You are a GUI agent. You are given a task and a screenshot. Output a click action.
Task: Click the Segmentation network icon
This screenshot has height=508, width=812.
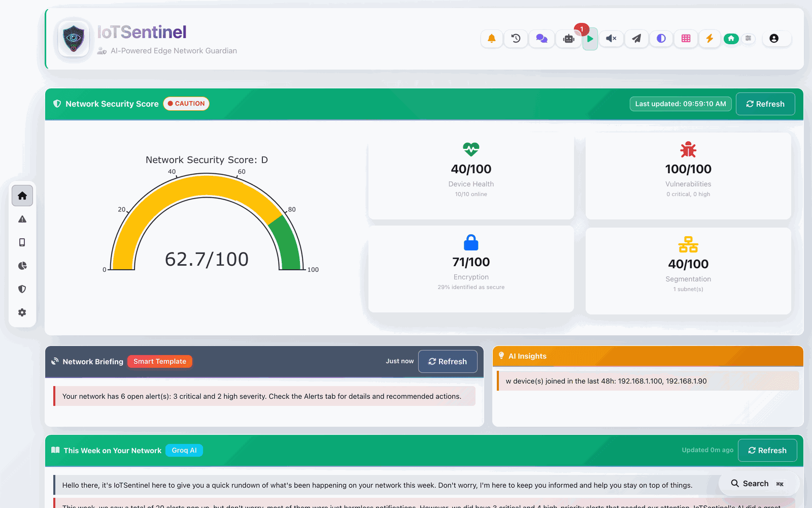(x=688, y=244)
